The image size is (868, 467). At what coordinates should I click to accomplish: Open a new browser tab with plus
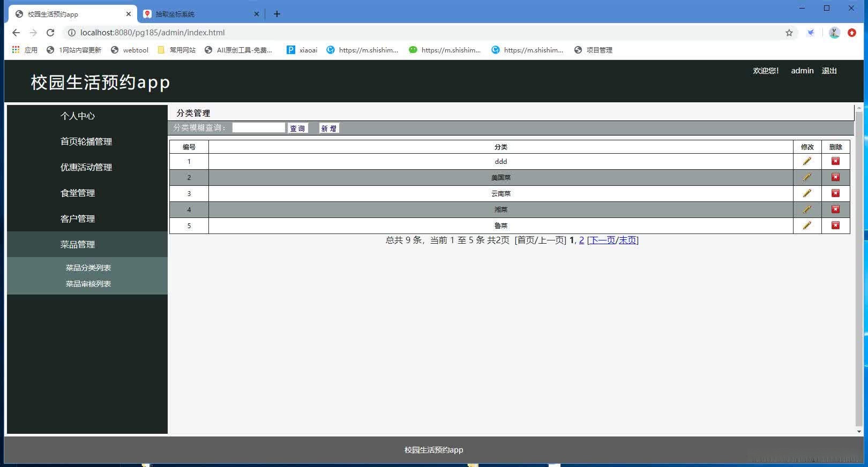click(277, 14)
